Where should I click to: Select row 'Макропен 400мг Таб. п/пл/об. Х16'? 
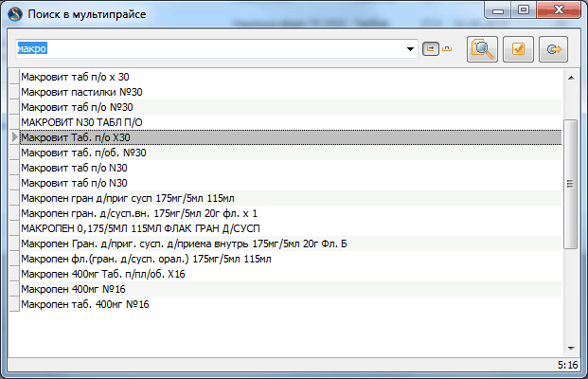coord(291,274)
